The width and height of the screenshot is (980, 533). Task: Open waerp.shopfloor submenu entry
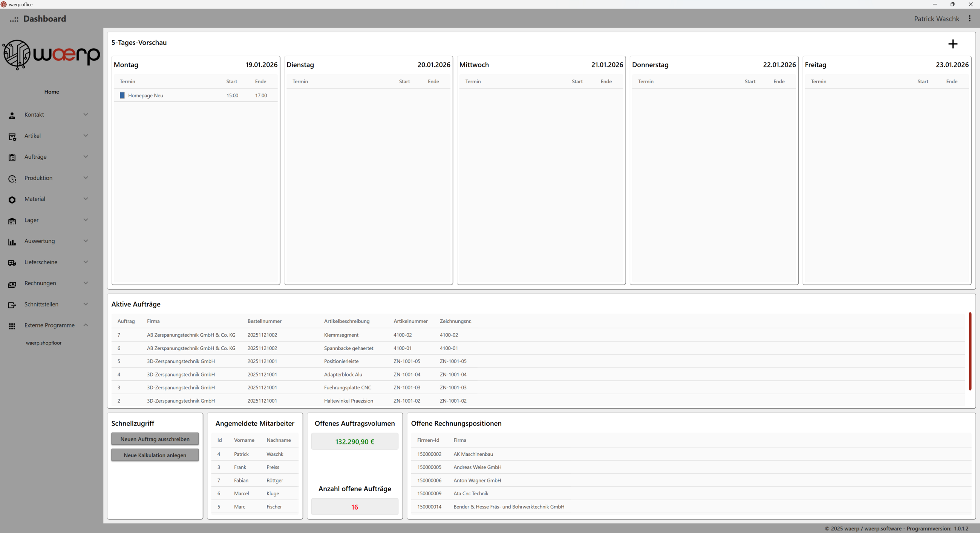click(44, 343)
